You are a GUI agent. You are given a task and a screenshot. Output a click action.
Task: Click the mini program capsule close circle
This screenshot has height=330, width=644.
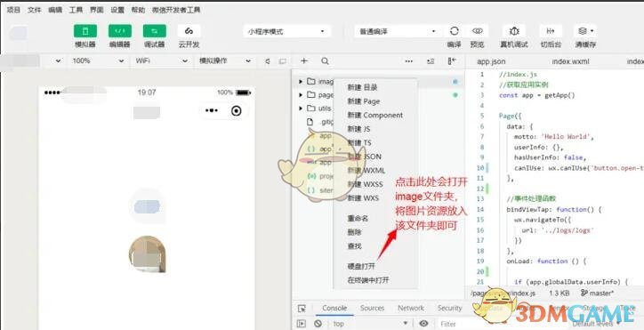[x=236, y=111]
